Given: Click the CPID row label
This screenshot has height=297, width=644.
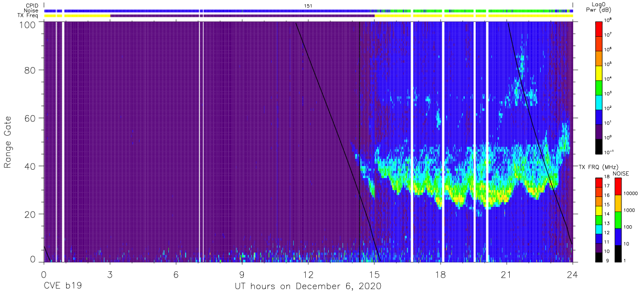Looking at the screenshot, I should [x=33, y=5].
